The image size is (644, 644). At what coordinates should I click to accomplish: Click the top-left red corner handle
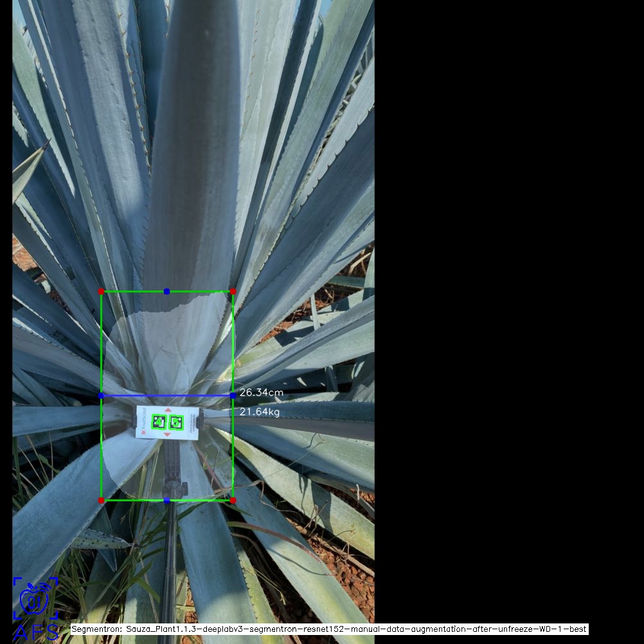(x=101, y=291)
